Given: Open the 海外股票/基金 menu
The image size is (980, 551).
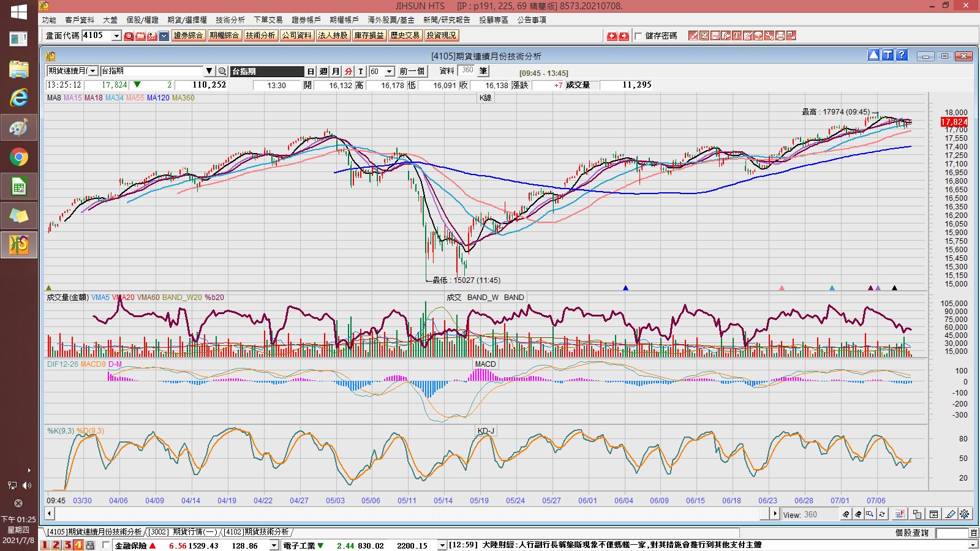Looking at the screenshot, I should [x=391, y=20].
